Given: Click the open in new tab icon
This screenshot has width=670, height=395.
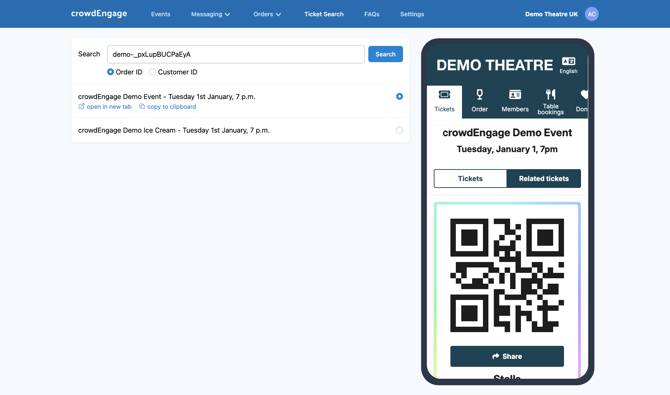Looking at the screenshot, I should [x=81, y=106].
